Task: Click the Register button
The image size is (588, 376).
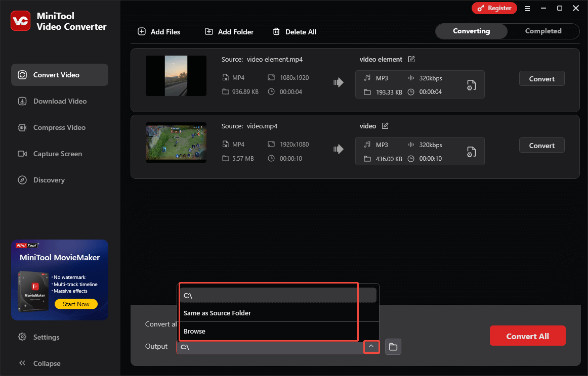Action: point(494,8)
